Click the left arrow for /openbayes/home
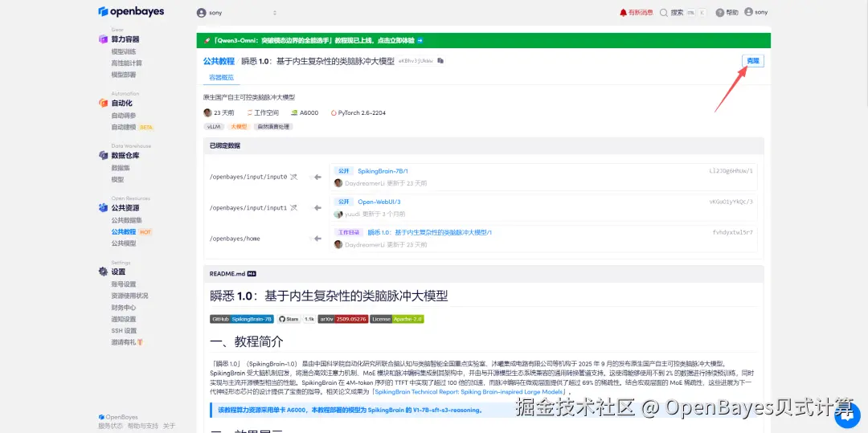This screenshot has width=868, height=433. tap(317, 239)
